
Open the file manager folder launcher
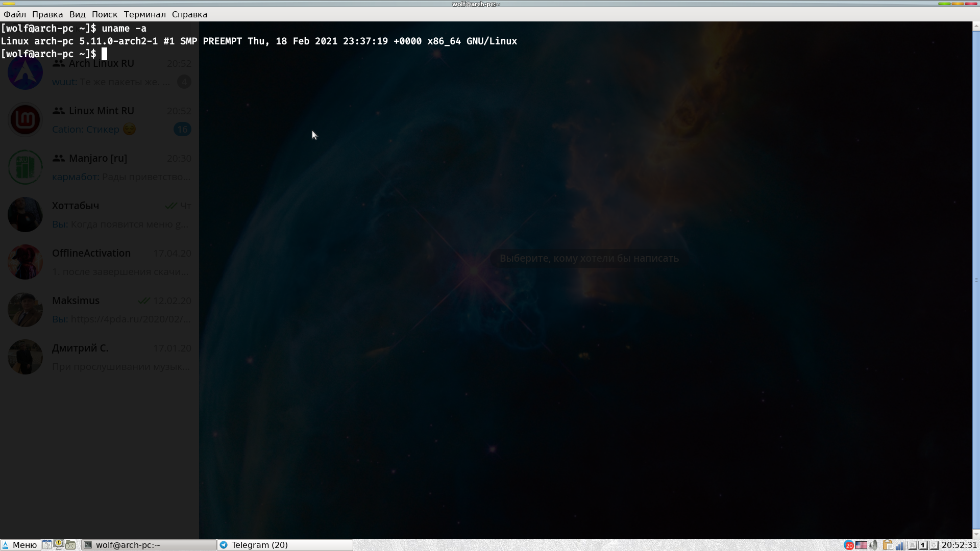pos(70,545)
